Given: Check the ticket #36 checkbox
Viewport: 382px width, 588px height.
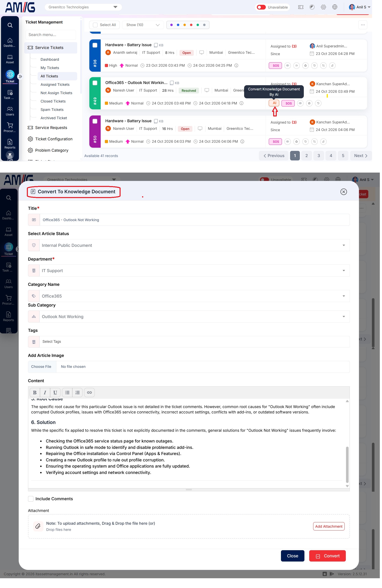Looking at the screenshot, I should click(x=95, y=45).
